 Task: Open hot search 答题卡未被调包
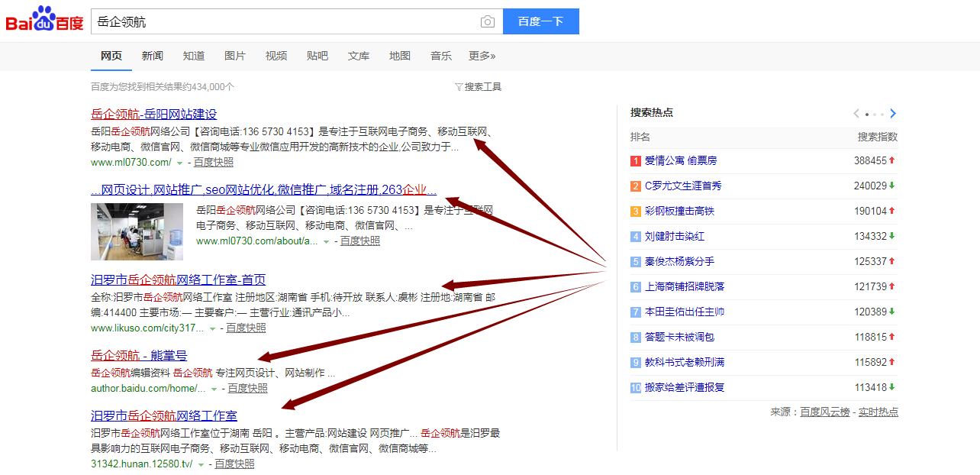680,338
